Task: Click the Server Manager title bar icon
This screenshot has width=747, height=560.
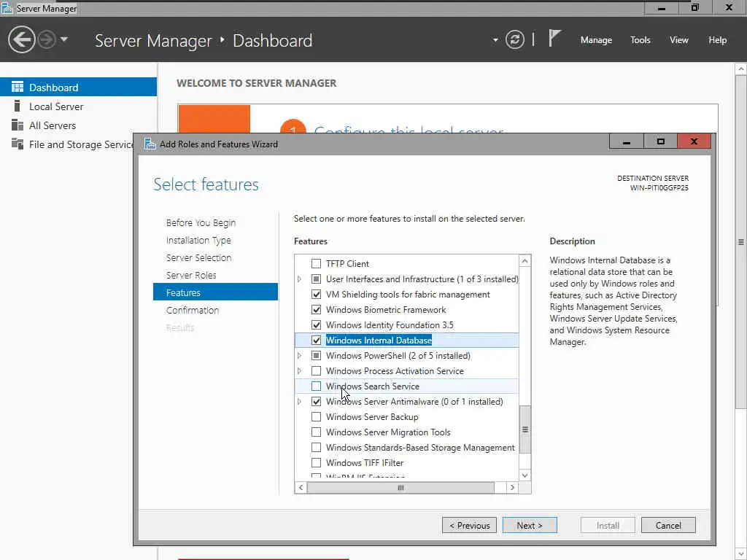Action: coord(7,8)
